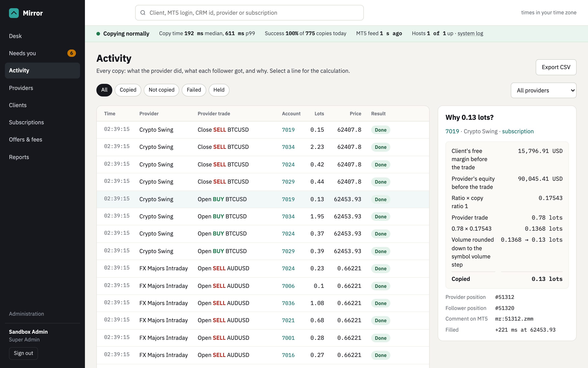
Task: Open account 7024 in Open BUY BTCUSD row
Action: tap(288, 234)
